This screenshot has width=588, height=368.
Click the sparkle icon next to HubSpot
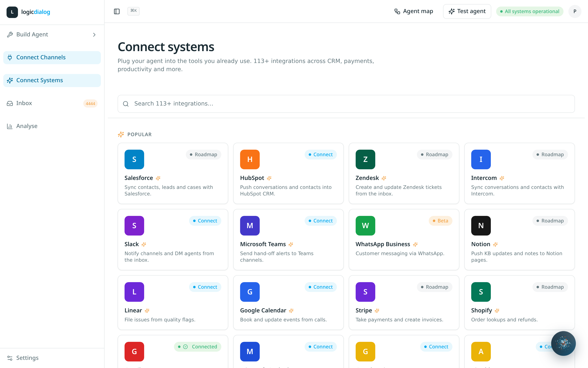tap(269, 178)
